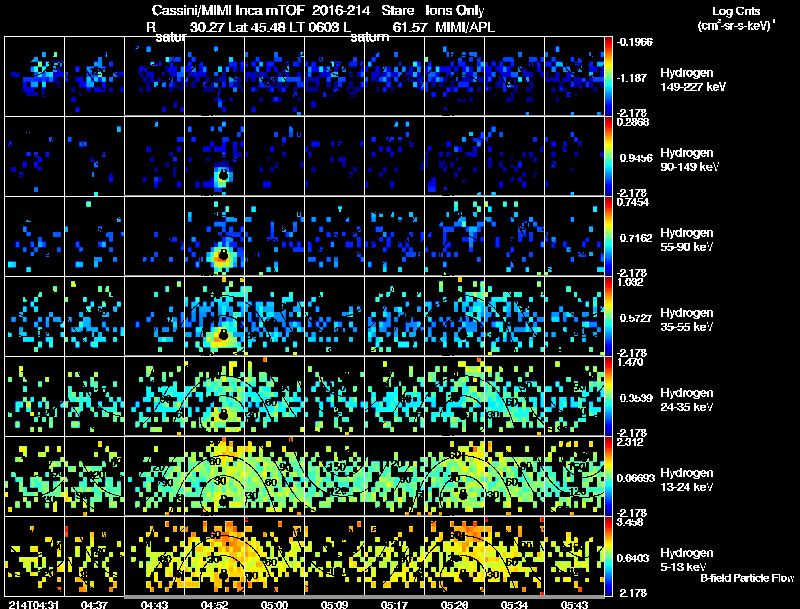Click the '05:34' time label
This screenshot has height=609, width=800.
[514, 604]
